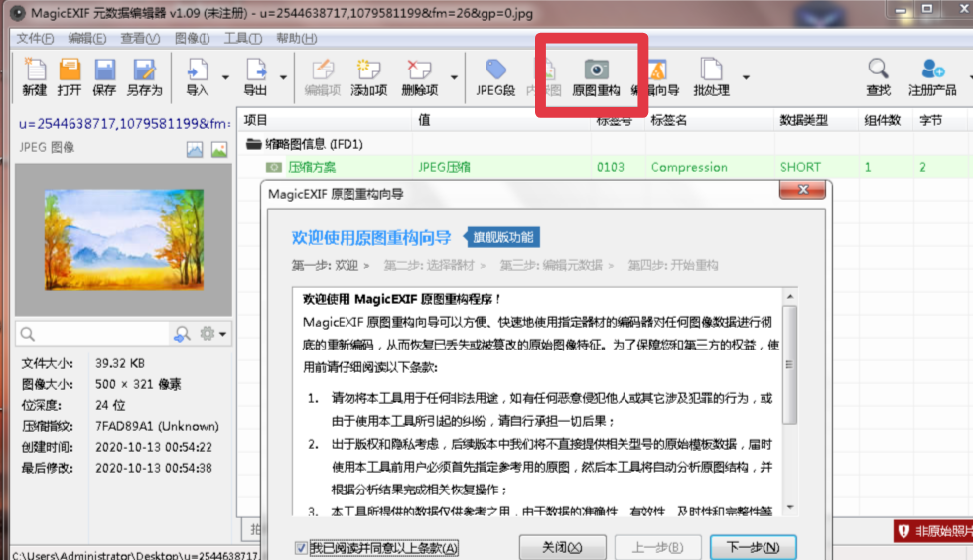Viewport: 973px width, 560px height.
Task: Click the 数据类型 column header
Action: pyautogui.click(x=816, y=120)
